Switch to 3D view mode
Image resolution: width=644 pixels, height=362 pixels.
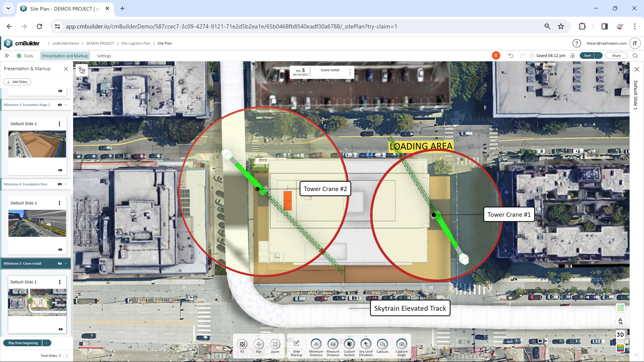point(620,335)
